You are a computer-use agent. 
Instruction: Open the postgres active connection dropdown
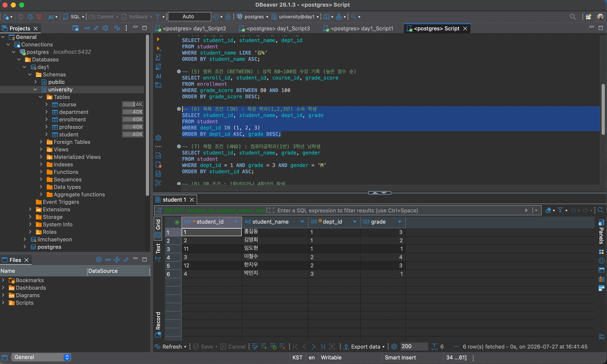pos(252,17)
